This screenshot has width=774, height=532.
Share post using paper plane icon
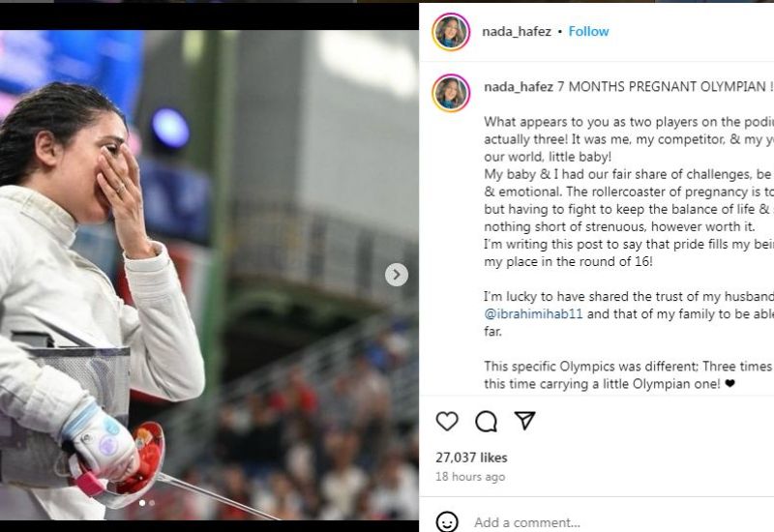pos(524,421)
